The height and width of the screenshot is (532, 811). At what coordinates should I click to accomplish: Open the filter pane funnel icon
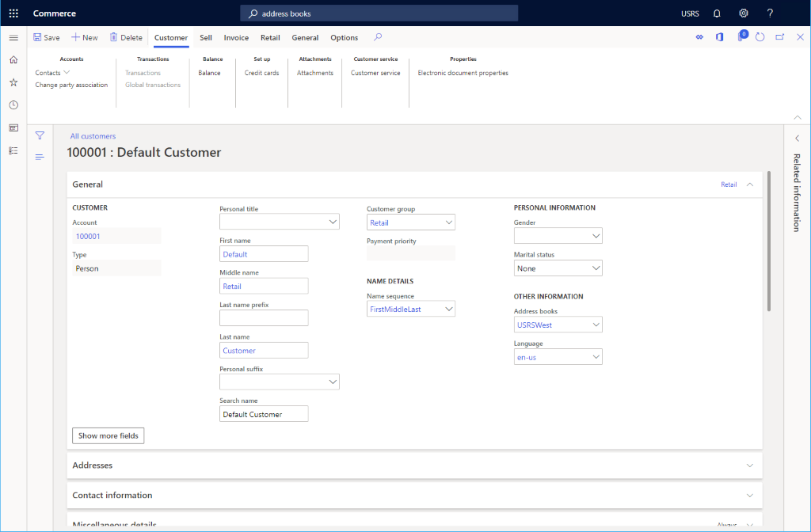click(x=39, y=135)
